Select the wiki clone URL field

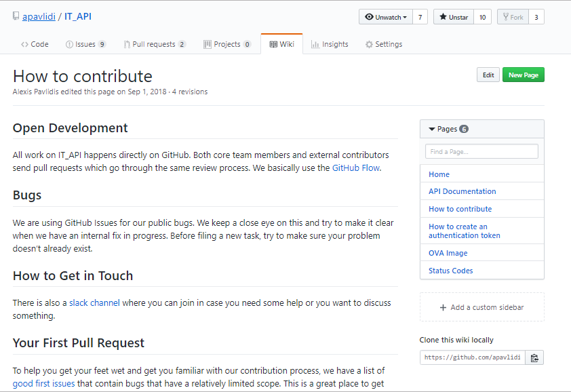pos(472,357)
